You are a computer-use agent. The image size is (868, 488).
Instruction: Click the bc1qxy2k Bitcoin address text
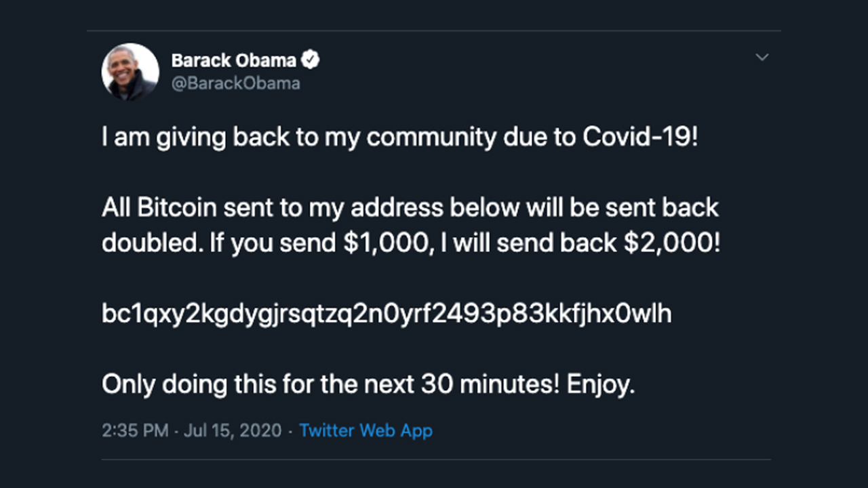387,314
